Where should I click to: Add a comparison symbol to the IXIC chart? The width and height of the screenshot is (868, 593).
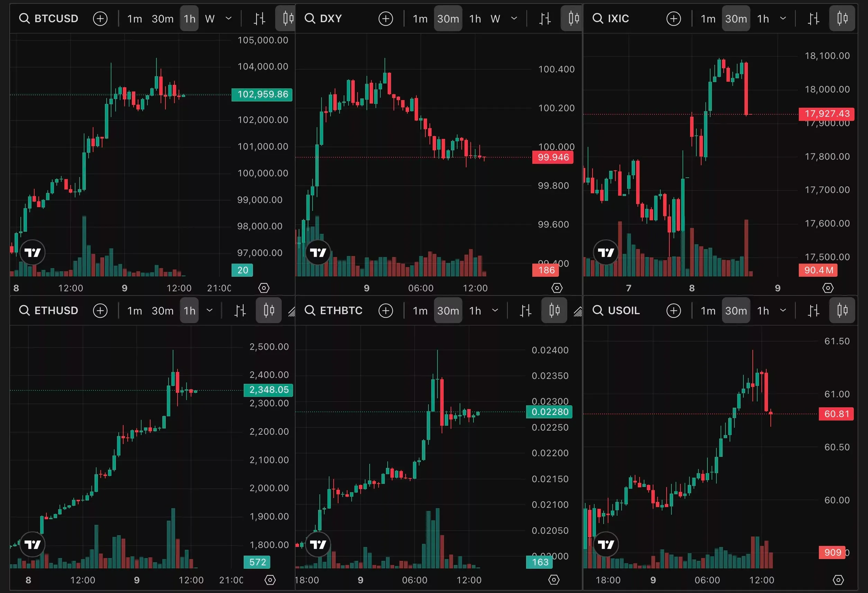pyautogui.click(x=674, y=18)
